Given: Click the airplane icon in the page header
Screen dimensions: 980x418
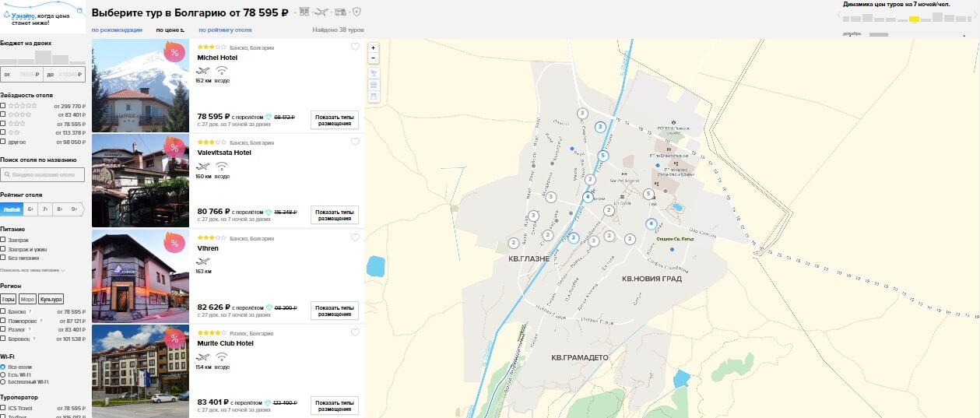Looking at the screenshot, I should point(321,12).
